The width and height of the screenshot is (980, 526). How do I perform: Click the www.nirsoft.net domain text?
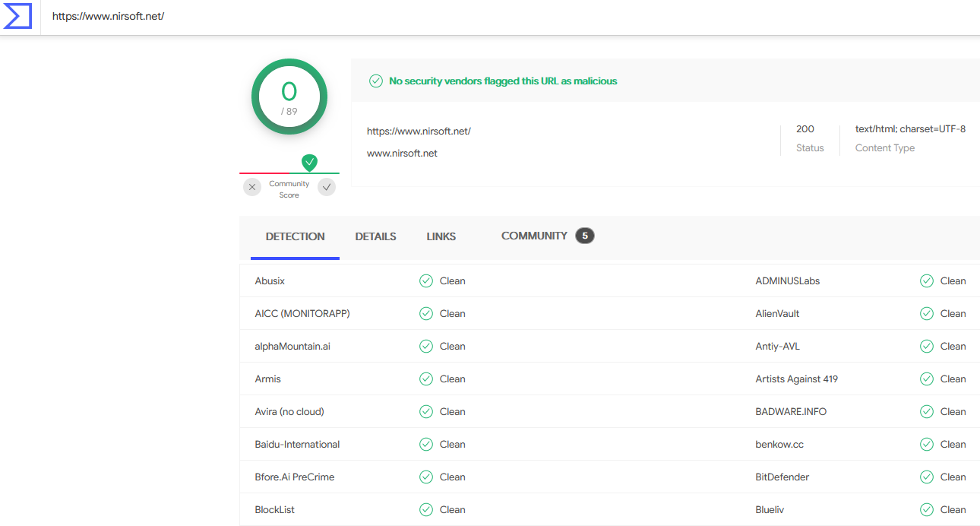pos(402,154)
